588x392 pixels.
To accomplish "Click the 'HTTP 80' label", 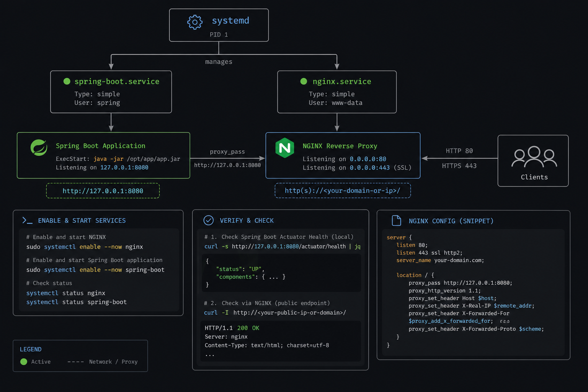I will point(459,151).
